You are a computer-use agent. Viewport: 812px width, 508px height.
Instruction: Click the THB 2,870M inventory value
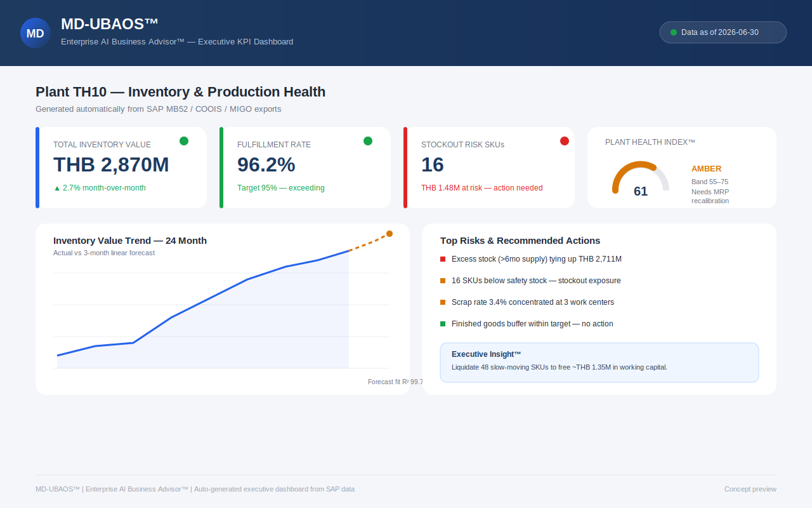[111, 165]
